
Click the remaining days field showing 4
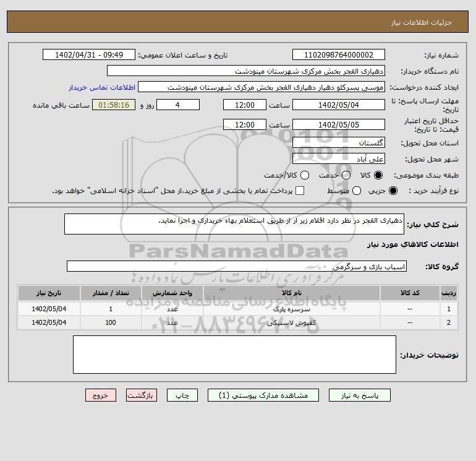coord(178,105)
